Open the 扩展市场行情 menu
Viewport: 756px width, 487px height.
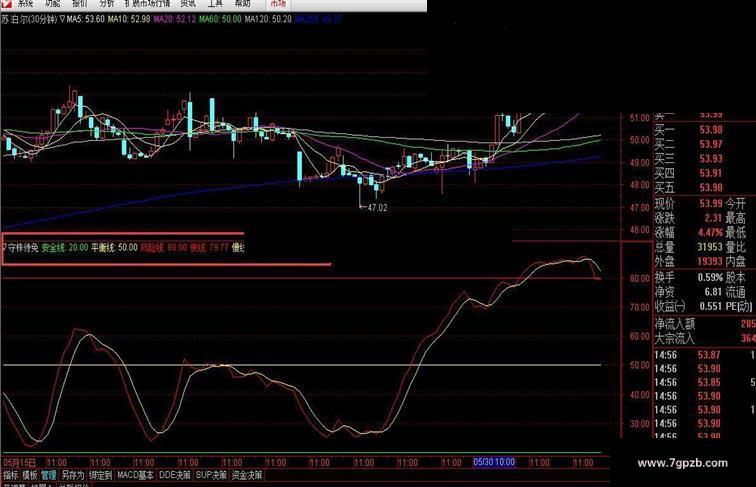147,4
